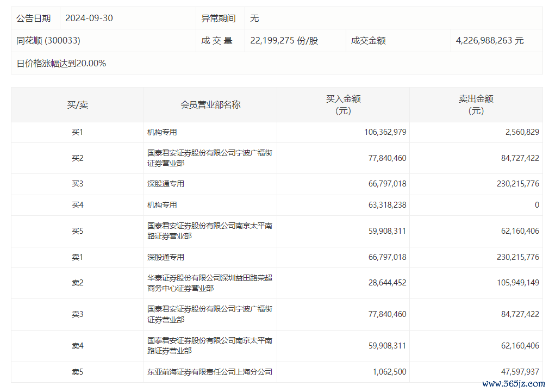Click buy amount 106,362,979
549x392 pixels.
(x=385, y=132)
